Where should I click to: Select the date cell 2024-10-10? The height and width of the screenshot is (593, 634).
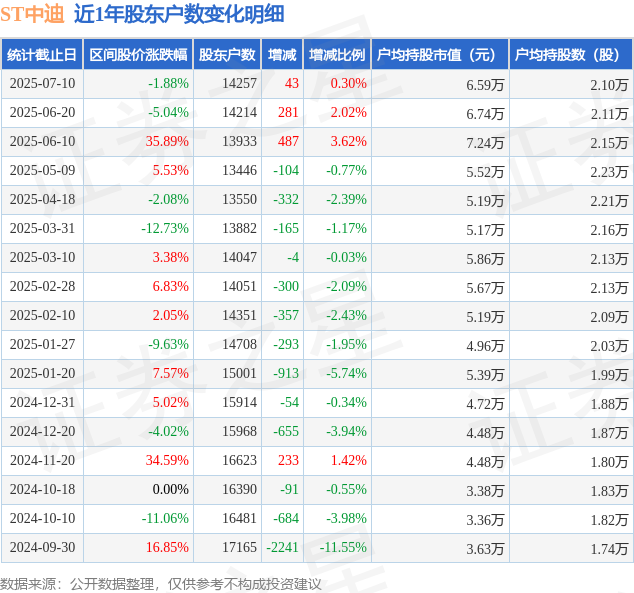click(42, 518)
